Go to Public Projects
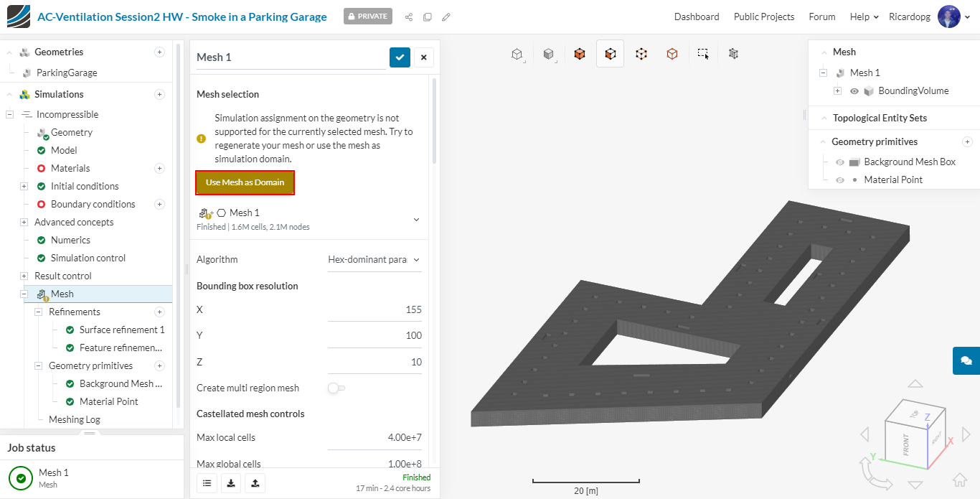 click(x=763, y=17)
